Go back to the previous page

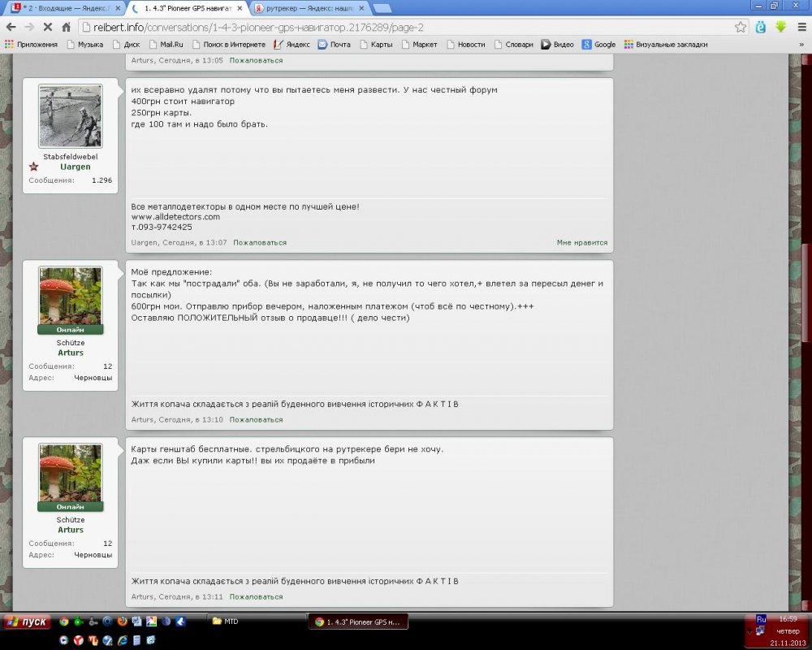(11, 27)
